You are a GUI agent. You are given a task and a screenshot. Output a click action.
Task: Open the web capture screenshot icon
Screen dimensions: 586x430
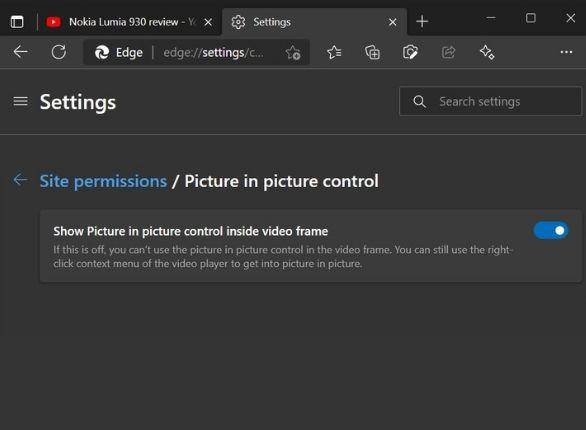click(x=410, y=52)
